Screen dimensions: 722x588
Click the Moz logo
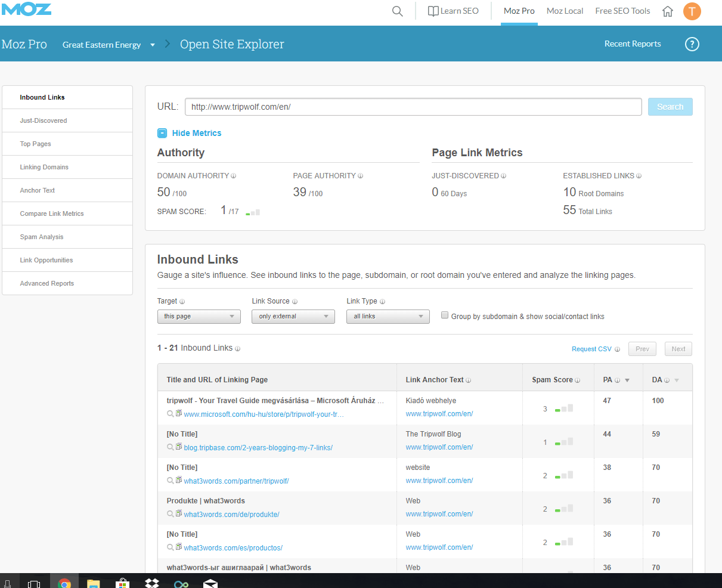tap(26, 9)
